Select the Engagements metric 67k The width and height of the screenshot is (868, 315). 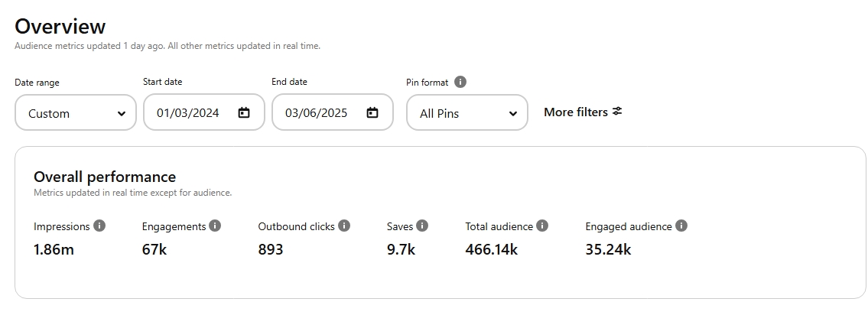[154, 250]
